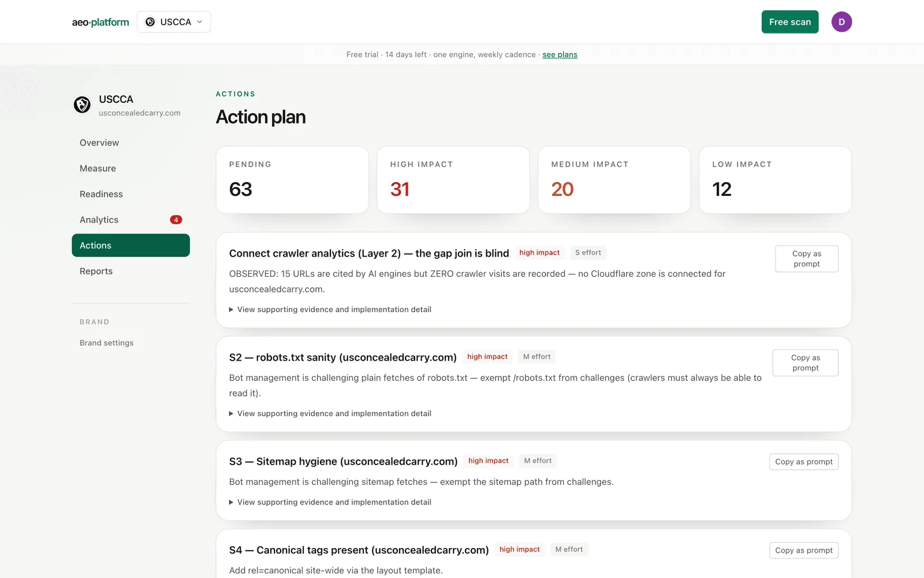The image size is (924, 578).
Task: Click the Free scan button
Action: pos(790,22)
